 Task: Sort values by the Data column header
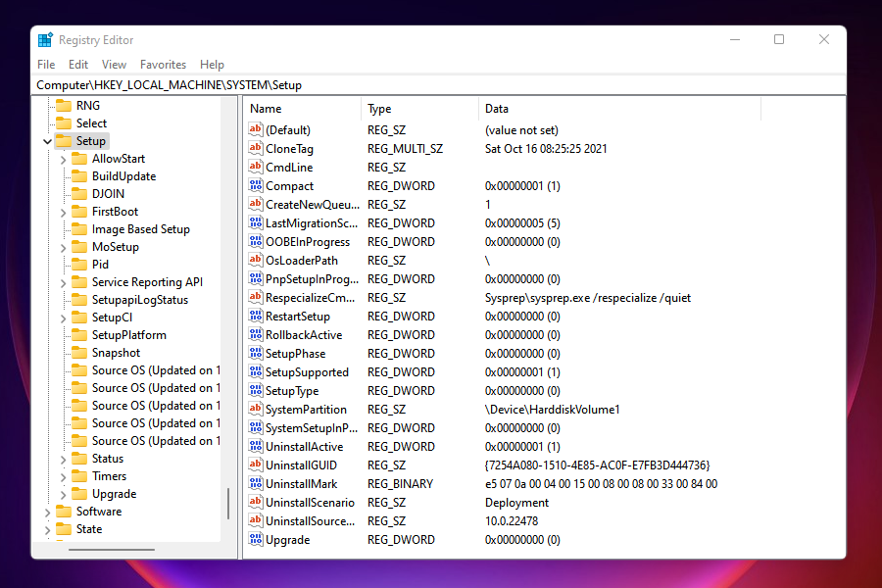[x=496, y=108]
